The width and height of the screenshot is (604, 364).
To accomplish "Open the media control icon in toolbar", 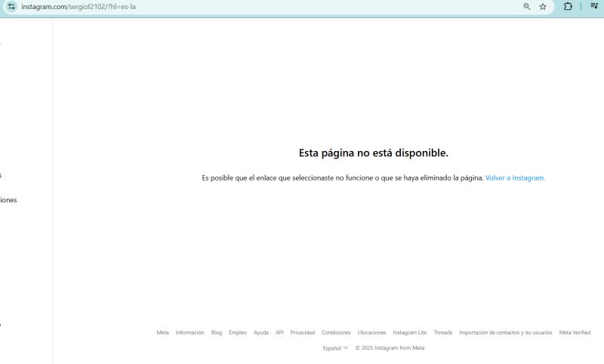I will pos(594,6).
